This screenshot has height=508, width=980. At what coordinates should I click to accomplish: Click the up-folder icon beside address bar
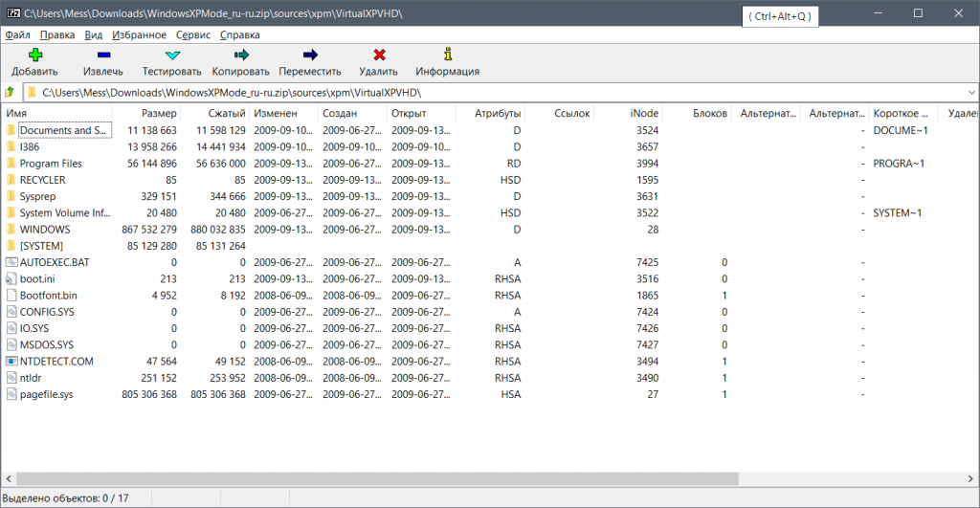10,93
